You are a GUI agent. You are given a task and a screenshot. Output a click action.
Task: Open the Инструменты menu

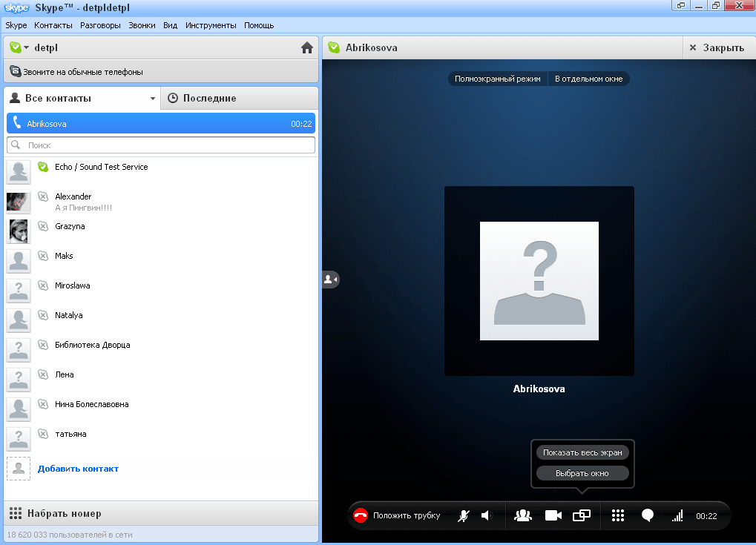[211, 25]
